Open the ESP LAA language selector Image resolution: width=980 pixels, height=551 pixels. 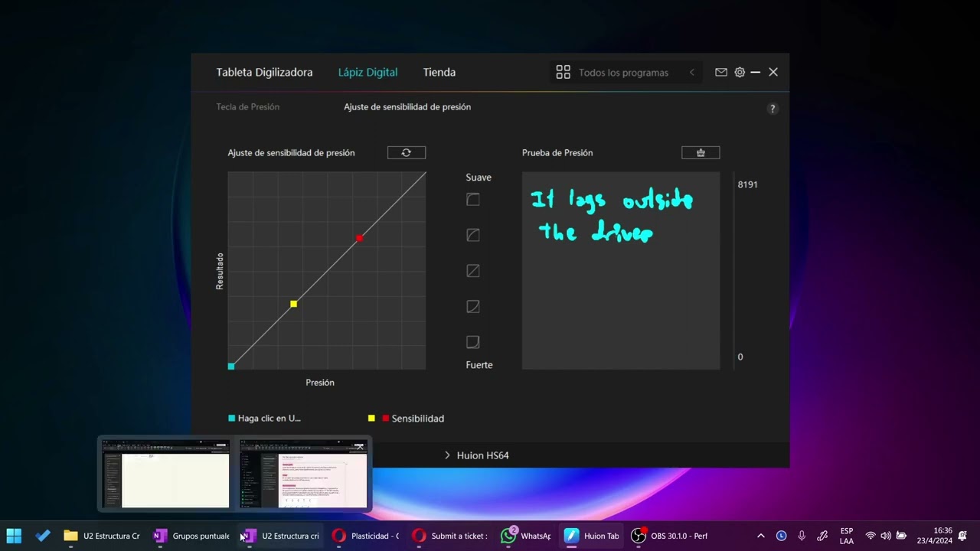(x=847, y=536)
